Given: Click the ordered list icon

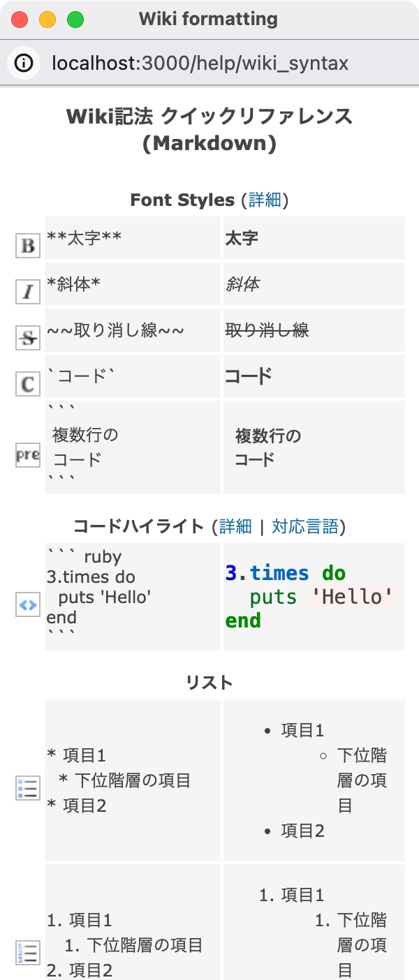Looking at the screenshot, I should click(x=28, y=952).
